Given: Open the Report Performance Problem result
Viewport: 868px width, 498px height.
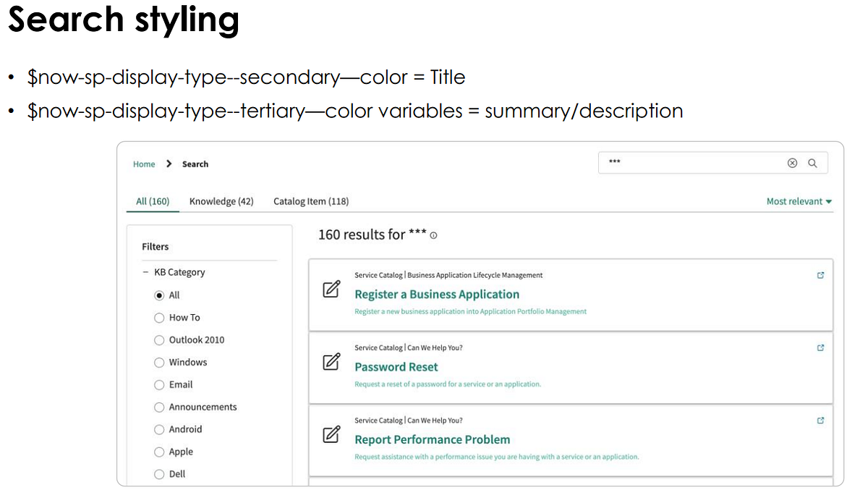Looking at the screenshot, I should point(432,439).
